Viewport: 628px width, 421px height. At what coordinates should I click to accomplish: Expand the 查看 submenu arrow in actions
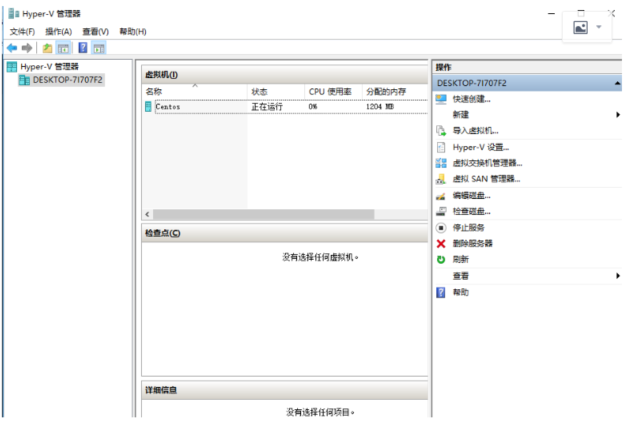[x=618, y=276]
